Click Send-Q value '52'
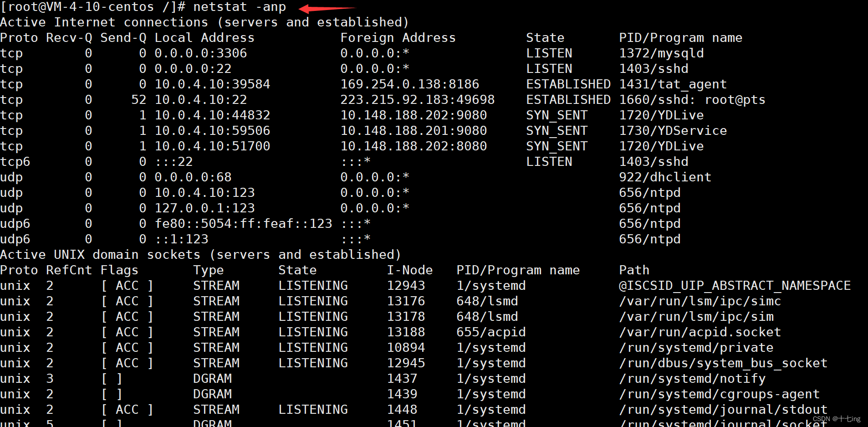The width and height of the screenshot is (868, 427). [x=139, y=100]
